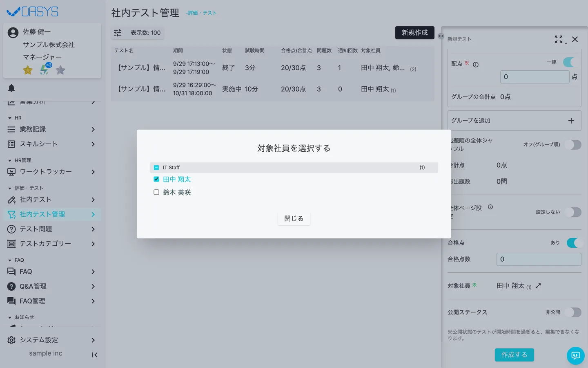The height and width of the screenshot is (368, 588).
Task: Click the 業務記録 list icon
Action: tap(11, 129)
